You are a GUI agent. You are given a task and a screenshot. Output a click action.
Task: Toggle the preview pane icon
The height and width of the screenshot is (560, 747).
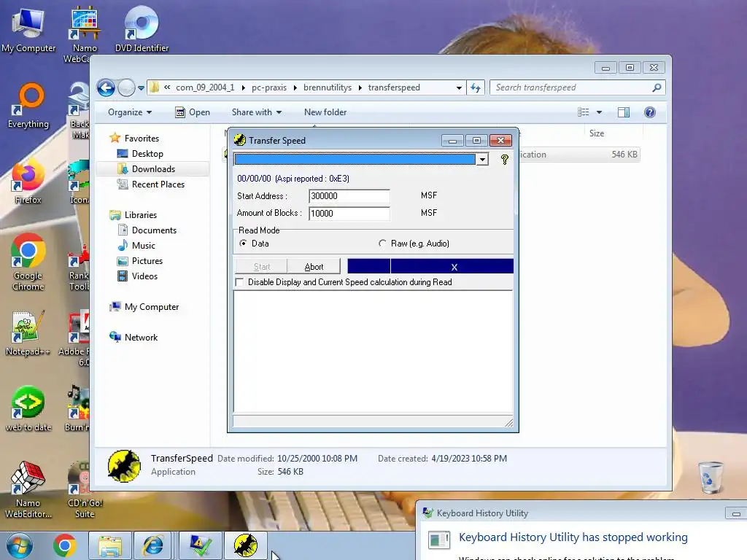(x=624, y=112)
